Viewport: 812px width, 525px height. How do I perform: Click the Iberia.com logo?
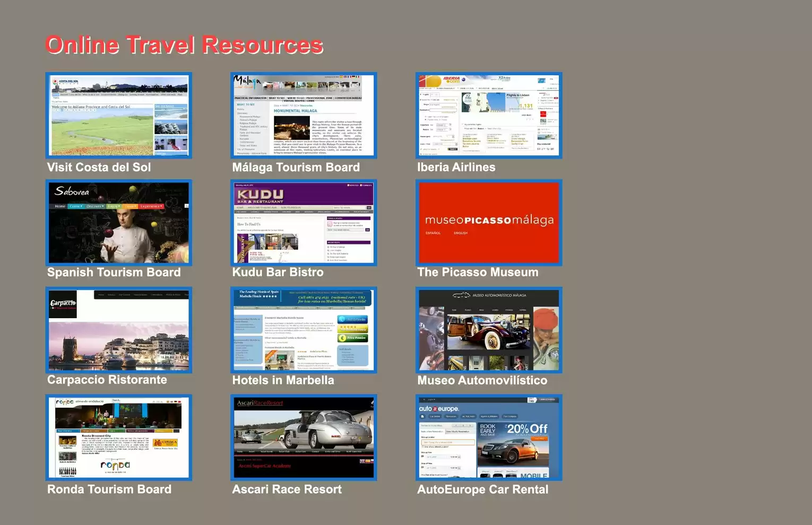tap(452, 80)
